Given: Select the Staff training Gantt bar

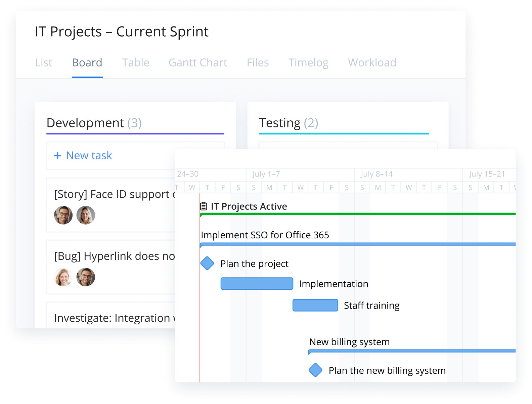Looking at the screenshot, I should click(315, 305).
